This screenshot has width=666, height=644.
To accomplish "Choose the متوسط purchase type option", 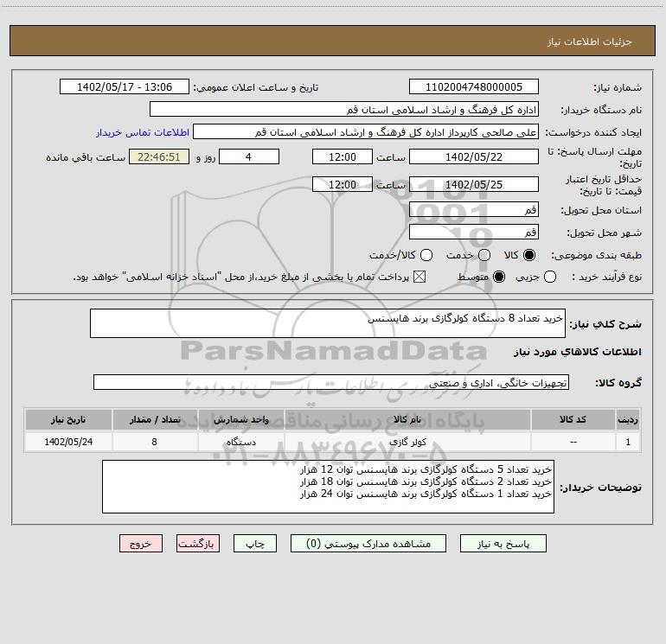I will [499, 277].
